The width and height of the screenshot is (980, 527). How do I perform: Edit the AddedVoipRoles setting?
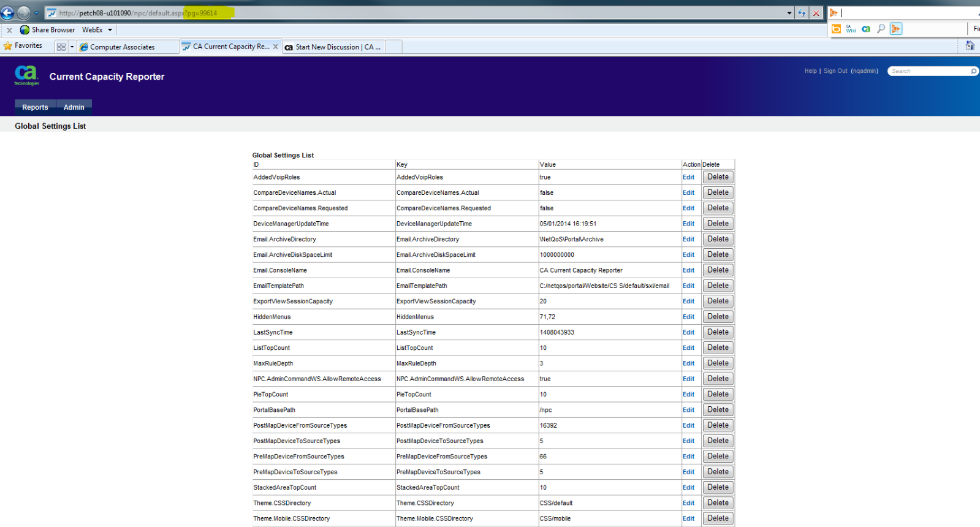pyautogui.click(x=688, y=177)
